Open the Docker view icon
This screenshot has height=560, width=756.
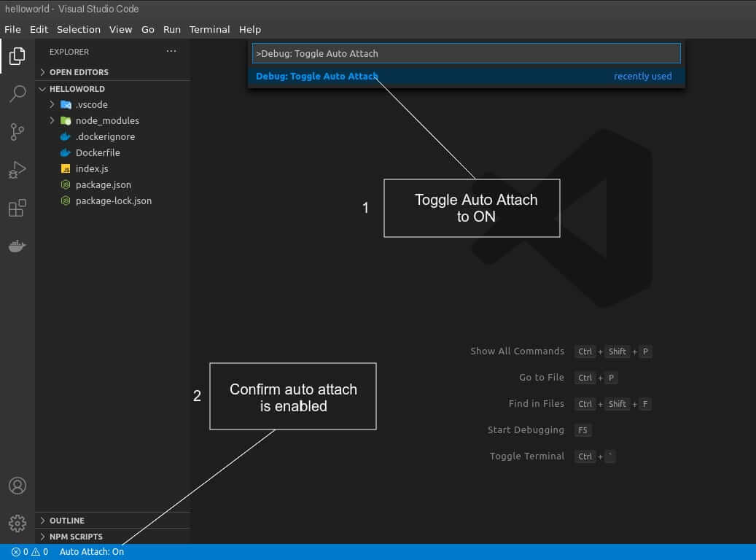(17, 246)
